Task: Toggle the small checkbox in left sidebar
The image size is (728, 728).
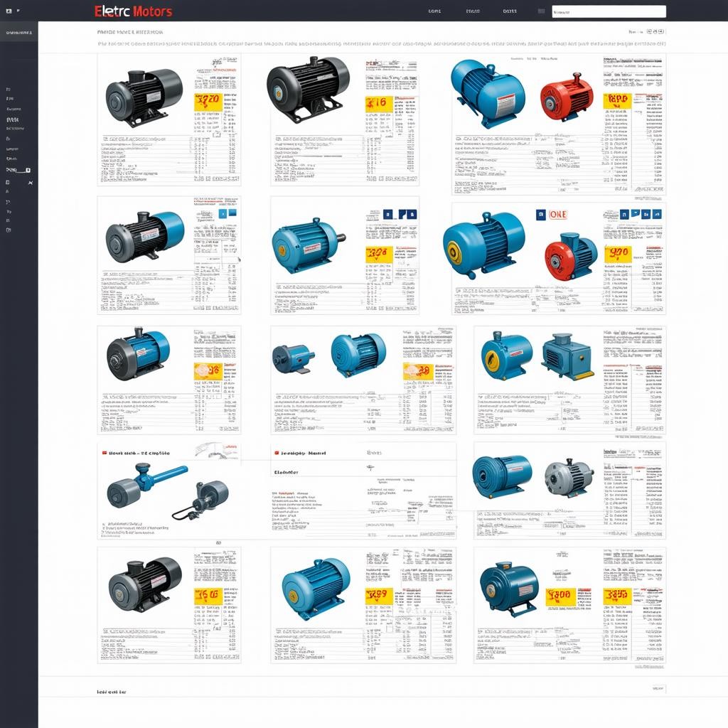Action: tap(28, 171)
